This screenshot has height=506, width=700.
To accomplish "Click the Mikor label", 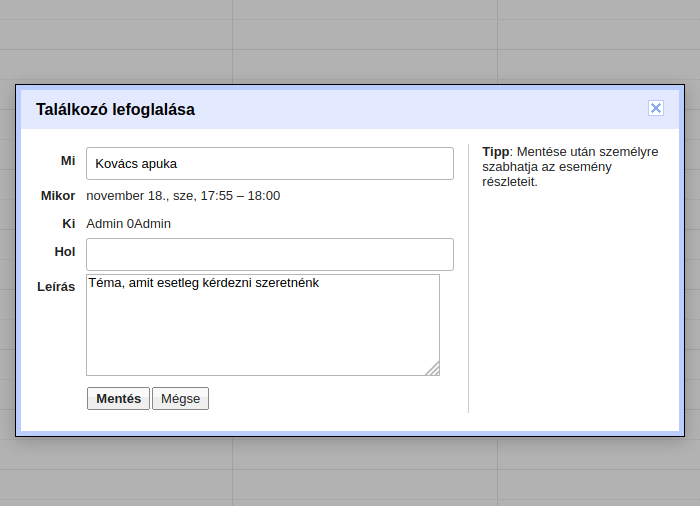I will pyautogui.click(x=58, y=195).
